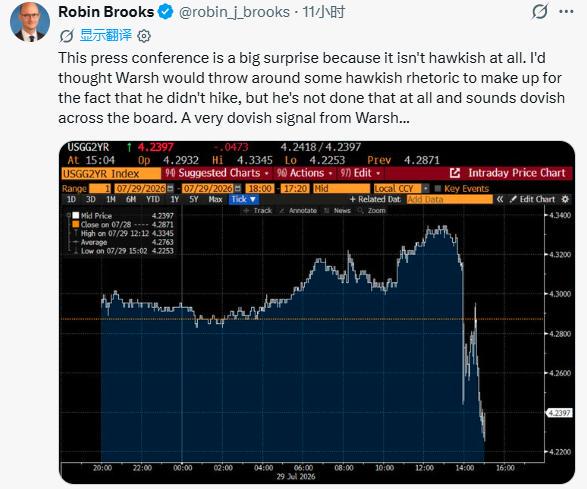Open translation settings gear icon
Image resolution: width=587 pixels, height=489 pixels.
click(x=144, y=36)
